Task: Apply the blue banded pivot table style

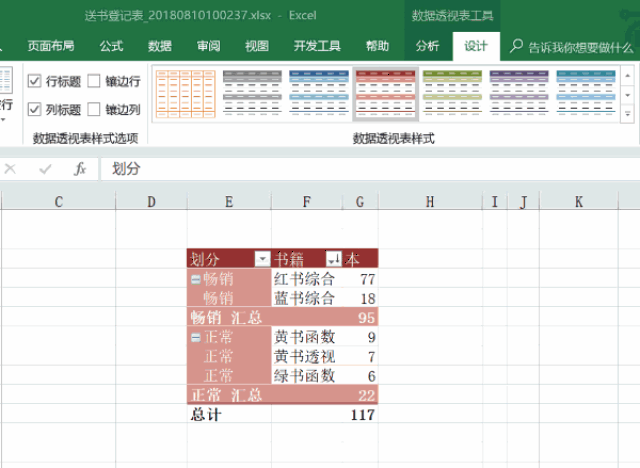Action: click(319, 94)
